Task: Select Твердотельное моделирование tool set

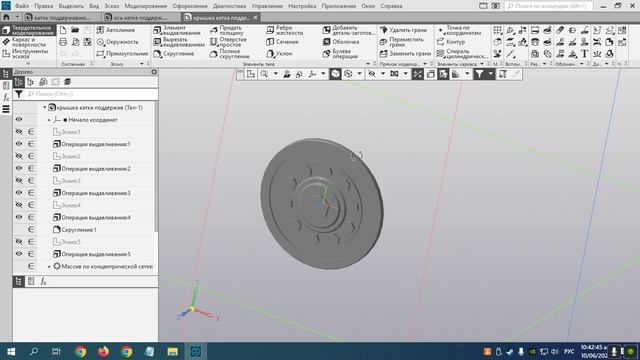Action: [28, 30]
